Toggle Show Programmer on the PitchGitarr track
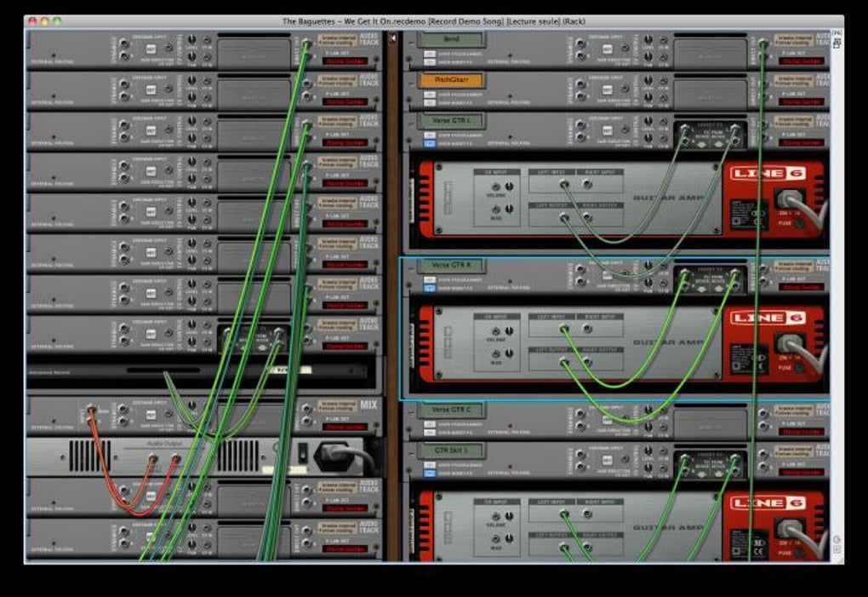This screenshot has height=597, width=868. point(430,95)
